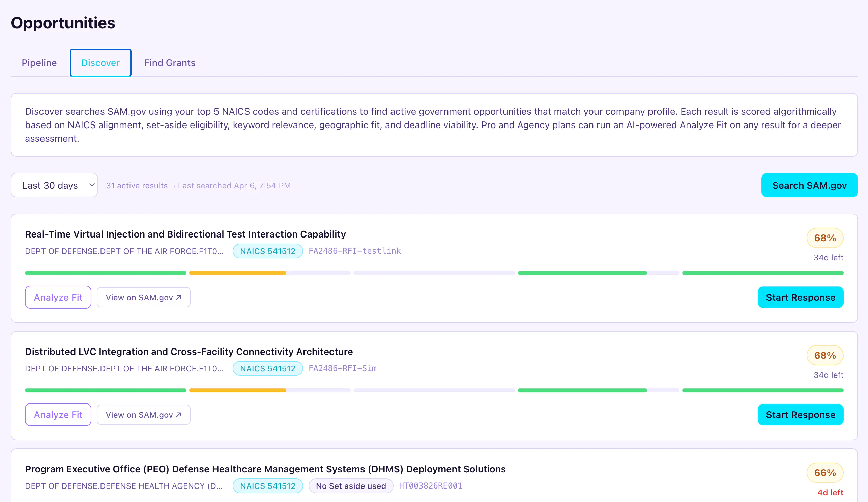The image size is (868, 502).
Task: Analyze Fit for Distributed LVC Integration opportunity
Action: pos(58,415)
